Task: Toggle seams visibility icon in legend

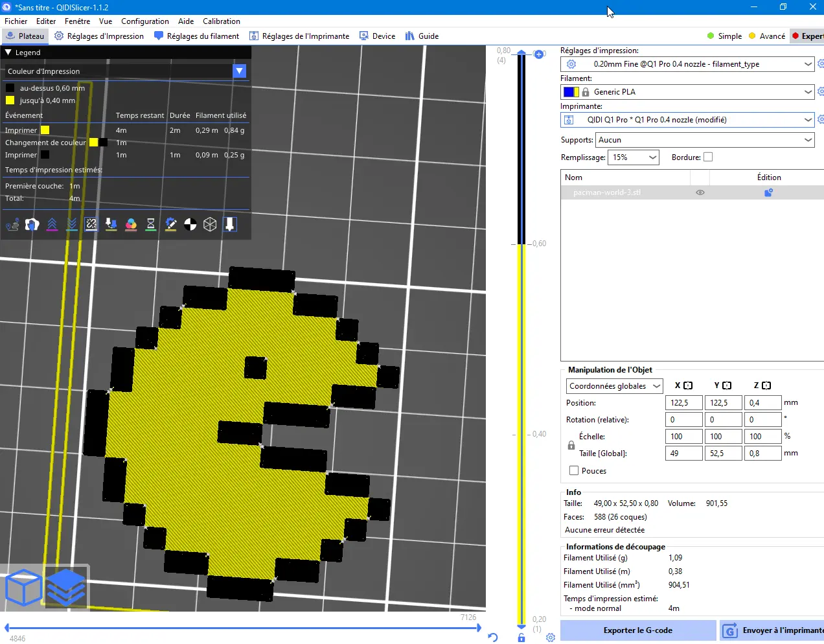Action: point(91,224)
